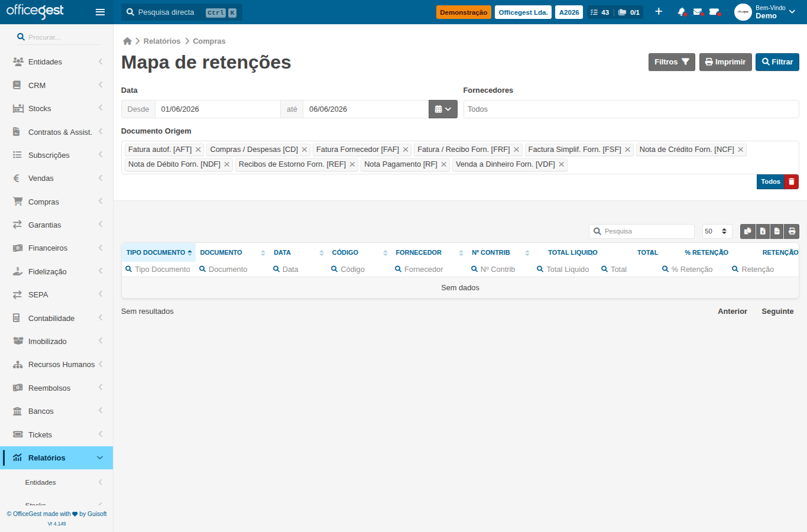
Task: Click the Pesquisa directa search box
Action: 182,12
